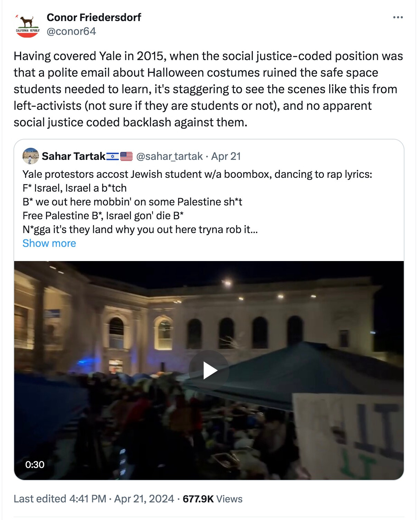This screenshot has height=520, width=420.
Task: Click Sahar Tartak's profile avatar
Action: [x=31, y=156]
